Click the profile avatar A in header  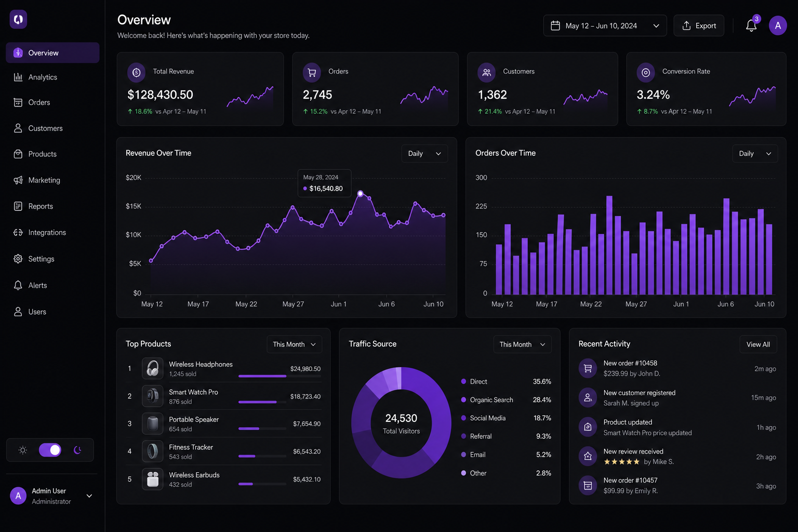click(x=778, y=25)
